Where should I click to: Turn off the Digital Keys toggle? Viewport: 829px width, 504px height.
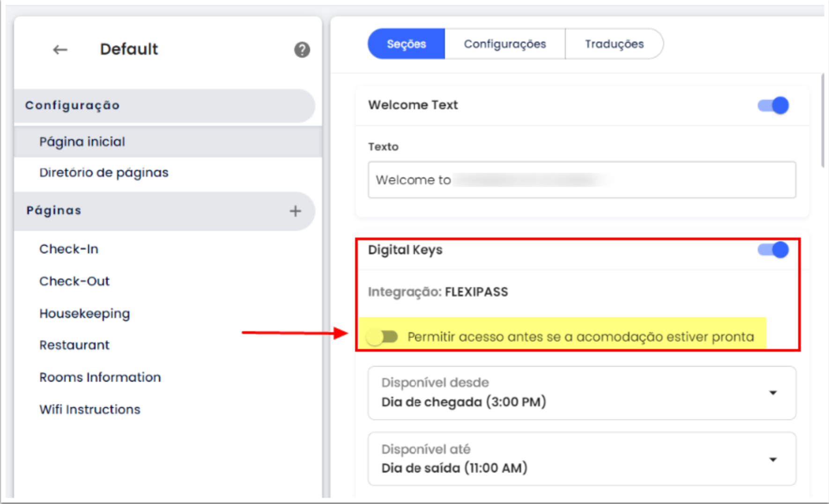tap(773, 250)
